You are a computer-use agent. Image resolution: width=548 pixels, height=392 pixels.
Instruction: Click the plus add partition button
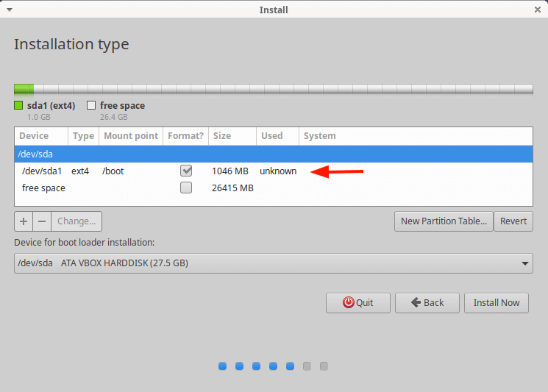(x=24, y=221)
